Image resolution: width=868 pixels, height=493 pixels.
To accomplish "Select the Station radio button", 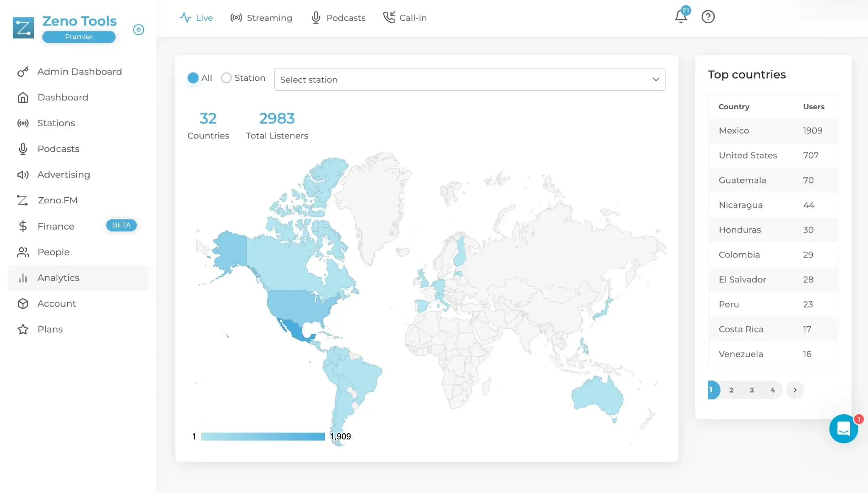I will 227,78.
